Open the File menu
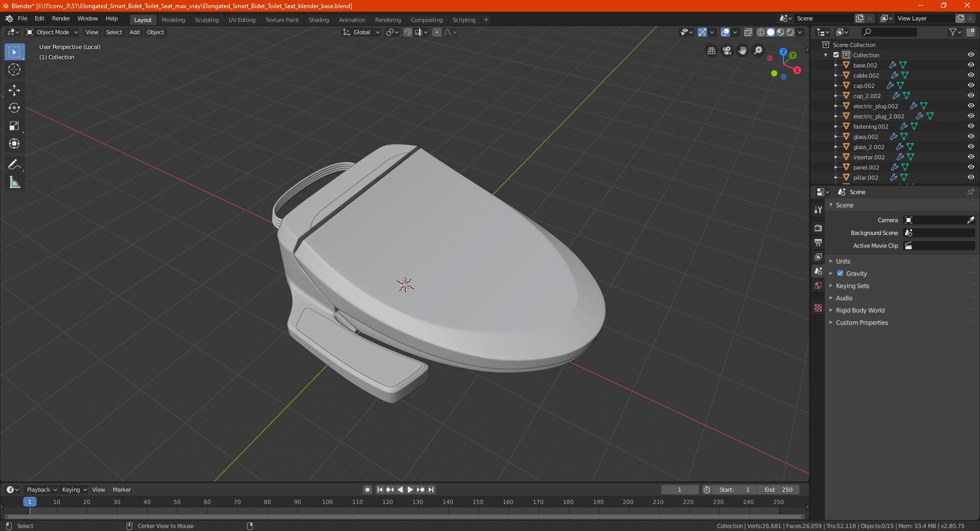 click(x=22, y=18)
